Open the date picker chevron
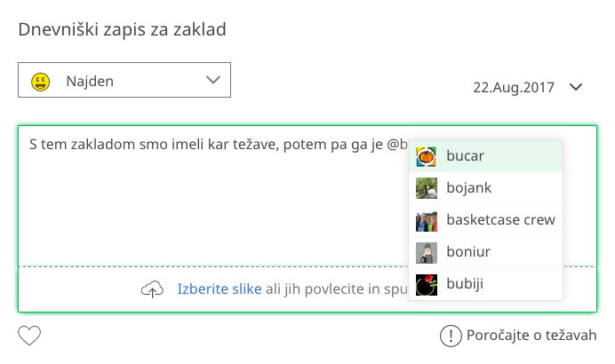The width and height of the screenshot is (615, 364). point(576,87)
